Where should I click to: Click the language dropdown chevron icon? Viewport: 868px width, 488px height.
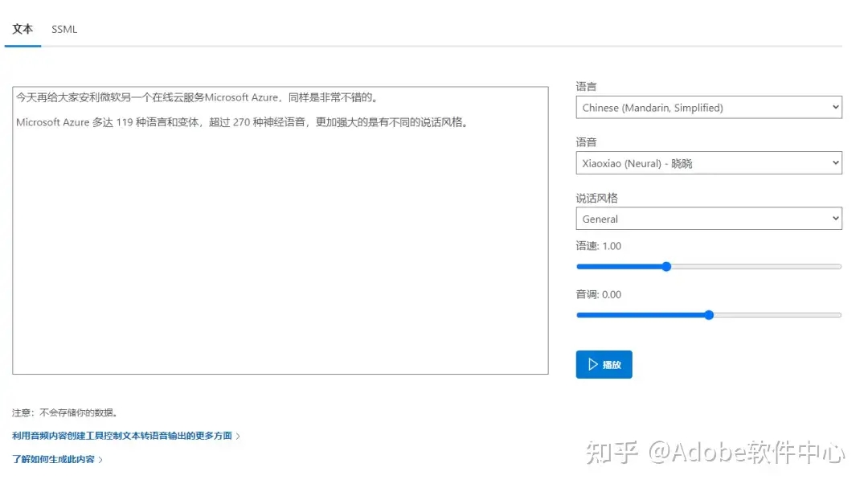[834, 106]
